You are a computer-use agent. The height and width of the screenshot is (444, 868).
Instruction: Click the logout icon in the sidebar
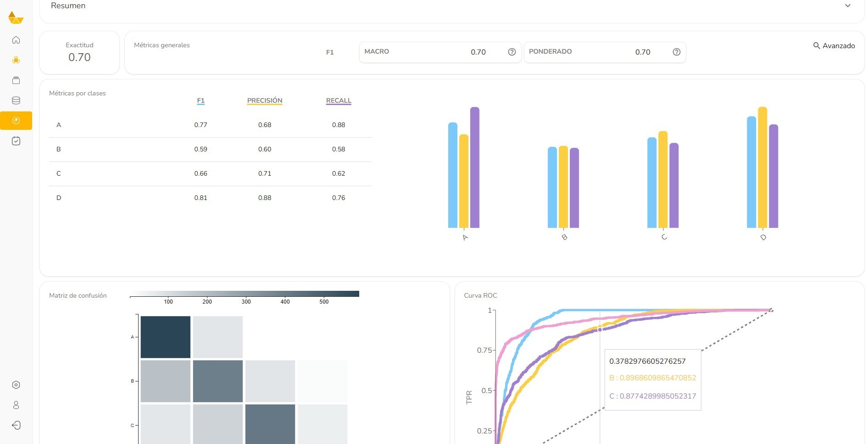[16, 425]
